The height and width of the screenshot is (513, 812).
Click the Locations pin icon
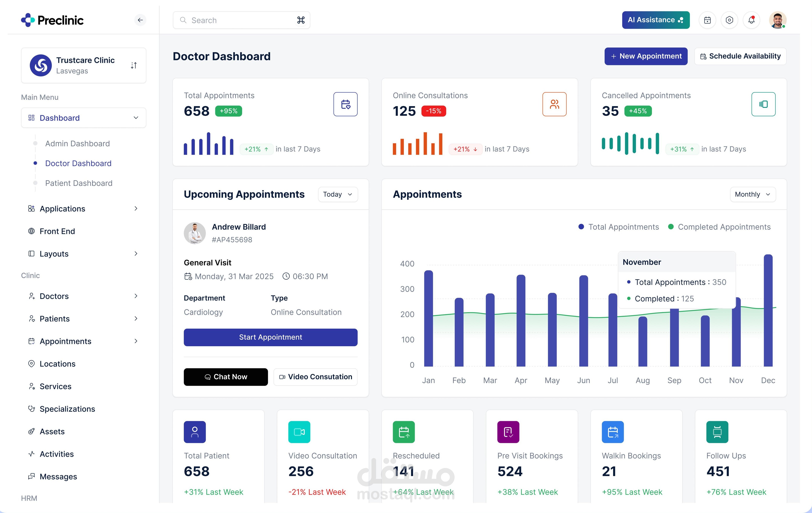31,364
